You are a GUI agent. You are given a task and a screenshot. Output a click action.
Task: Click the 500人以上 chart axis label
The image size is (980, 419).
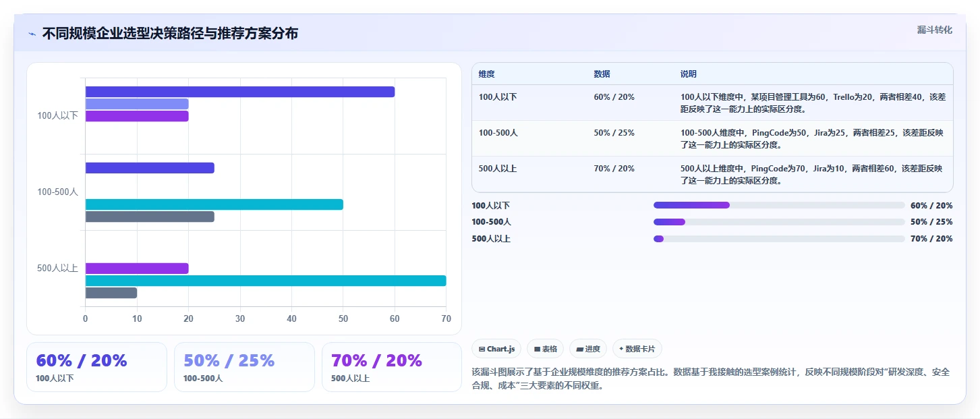(x=58, y=268)
